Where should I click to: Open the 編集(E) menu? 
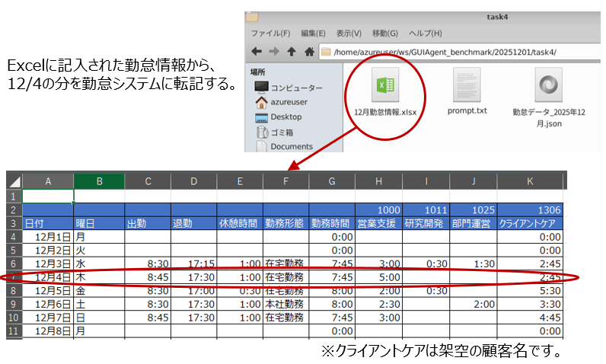[x=313, y=34]
